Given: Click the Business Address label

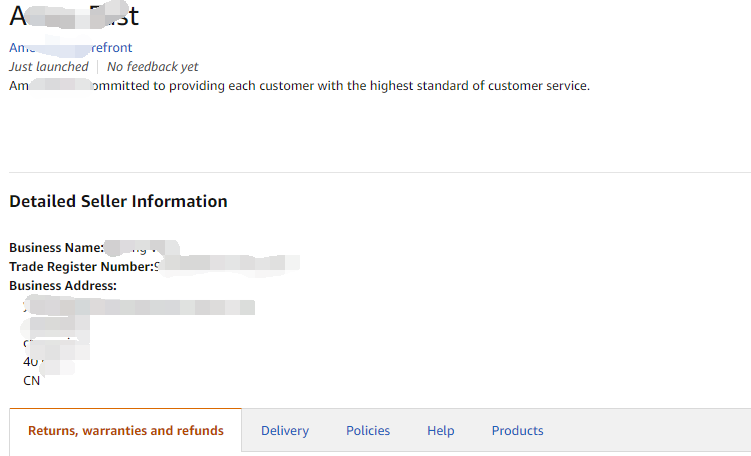Looking at the screenshot, I should click(x=63, y=285).
